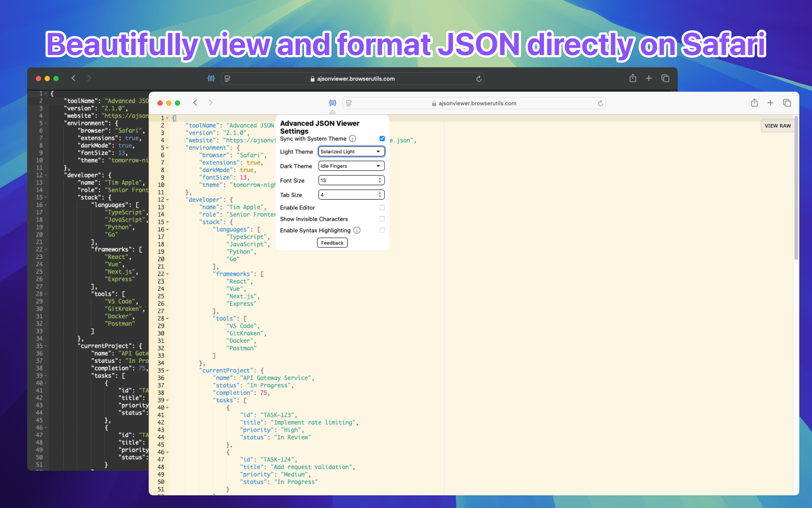This screenshot has height=508, width=812.
Task: Show tab overview in front Safari window
Action: pos(787,103)
